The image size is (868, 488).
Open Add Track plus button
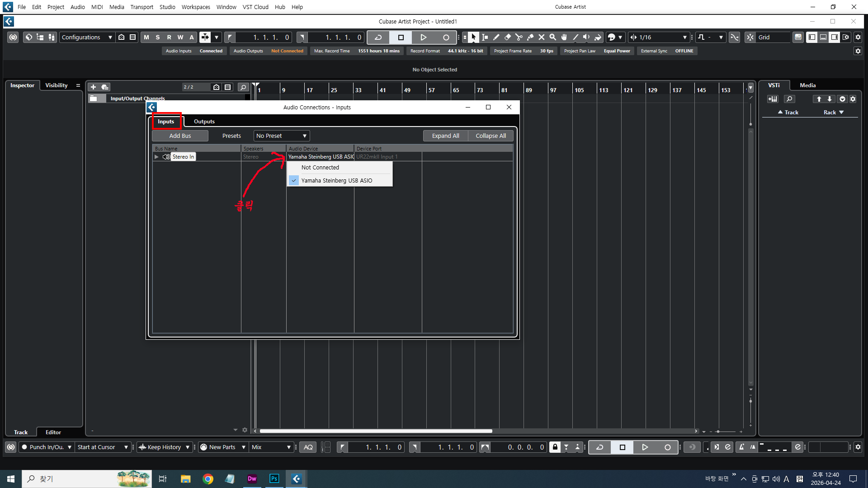pyautogui.click(x=93, y=87)
